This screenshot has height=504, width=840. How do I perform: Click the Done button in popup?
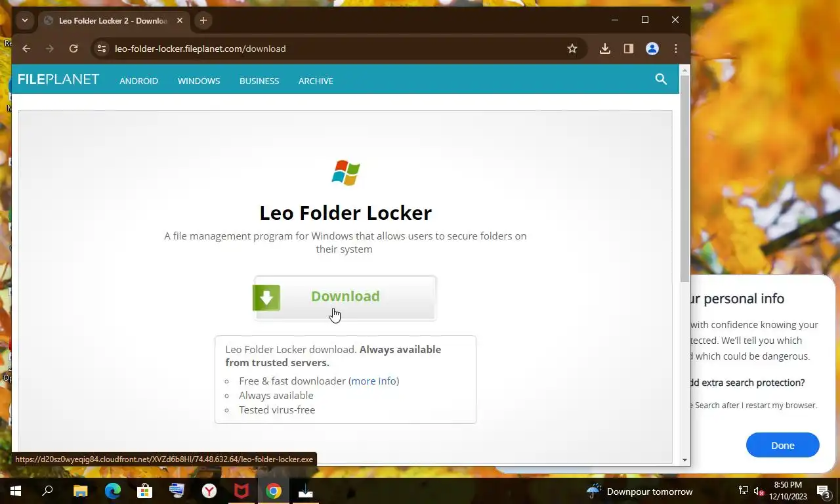(x=782, y=445)
